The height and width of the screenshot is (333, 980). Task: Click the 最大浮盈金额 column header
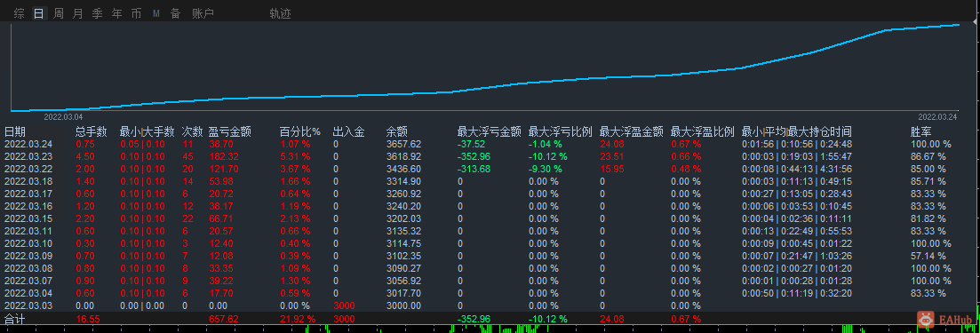(x=631, y=131)
